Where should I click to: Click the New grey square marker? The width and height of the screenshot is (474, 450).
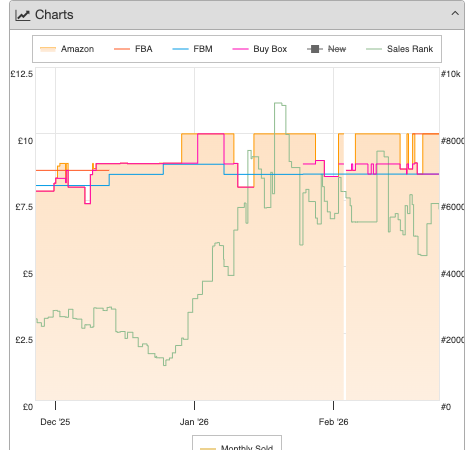(315, 49)
